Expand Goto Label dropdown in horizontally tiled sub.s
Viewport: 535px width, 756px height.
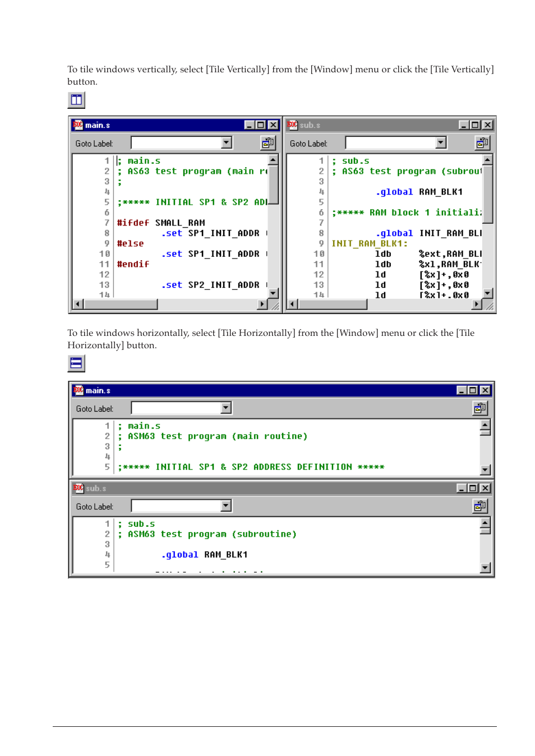click(x=226, y=506)
